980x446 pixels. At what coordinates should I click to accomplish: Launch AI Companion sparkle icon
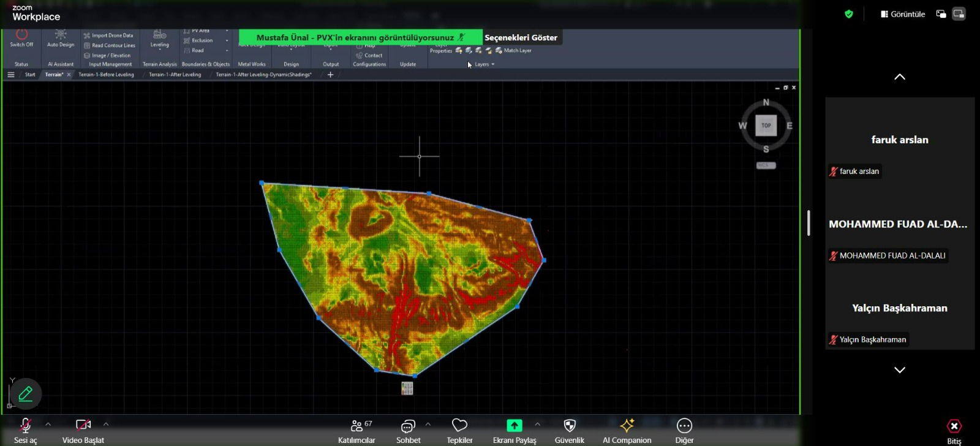coord(627,426)
